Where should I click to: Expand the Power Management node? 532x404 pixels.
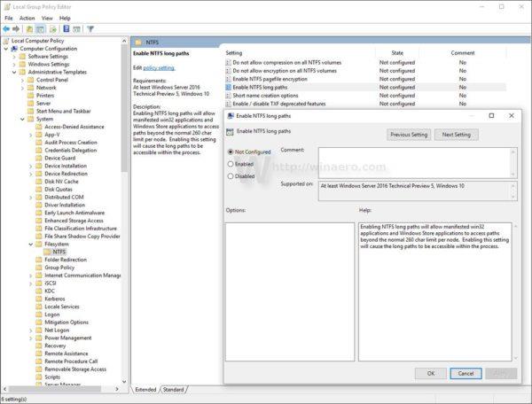coord(30,338)
